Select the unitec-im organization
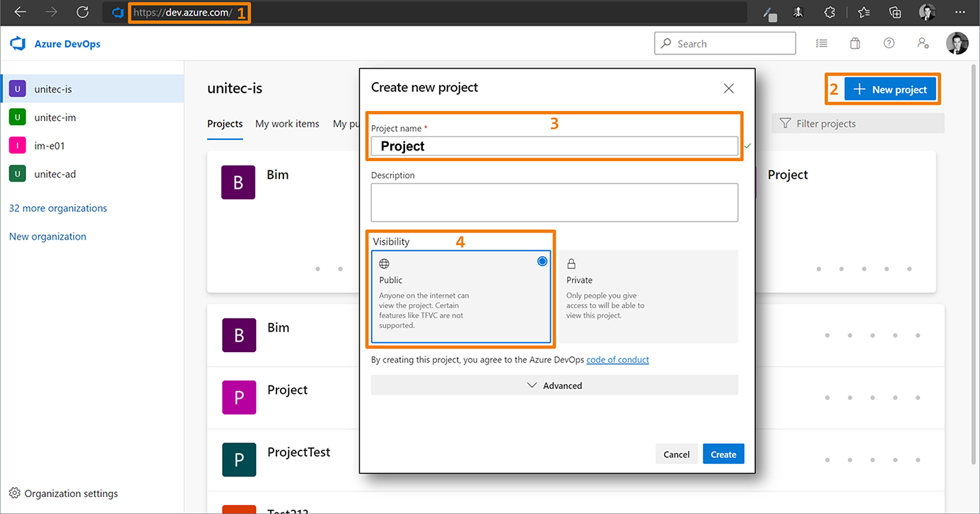 click(x=55, y=117)
